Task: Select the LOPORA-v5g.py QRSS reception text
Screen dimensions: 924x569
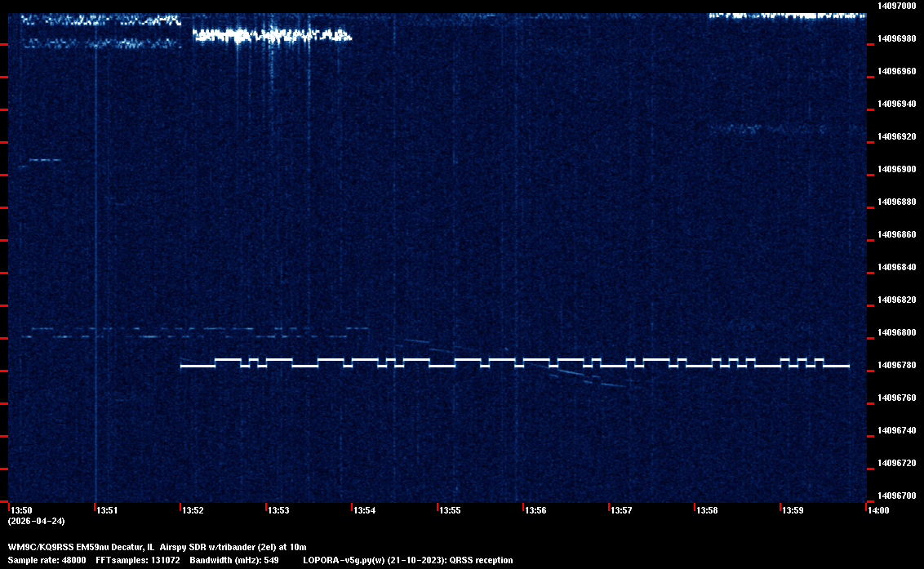Action: coord(407,560)
